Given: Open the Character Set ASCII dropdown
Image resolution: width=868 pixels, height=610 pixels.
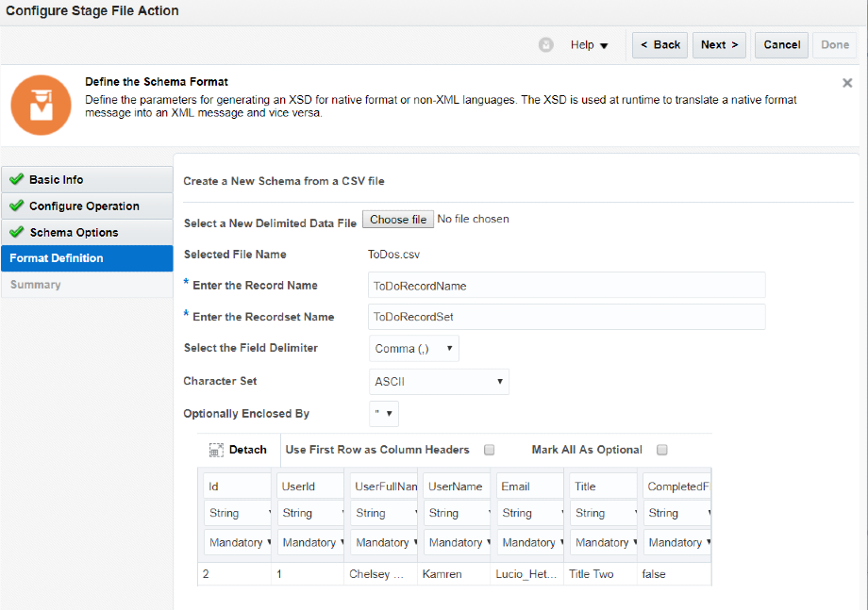Looking at the screenshot, I should coord(501,381).
